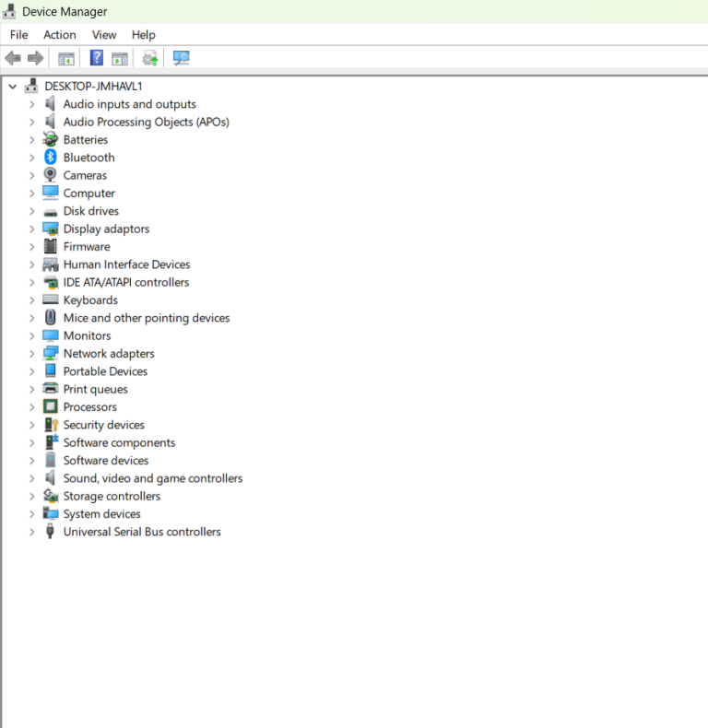
Task: Expand the Network adapters node
Action: point(31,354)
